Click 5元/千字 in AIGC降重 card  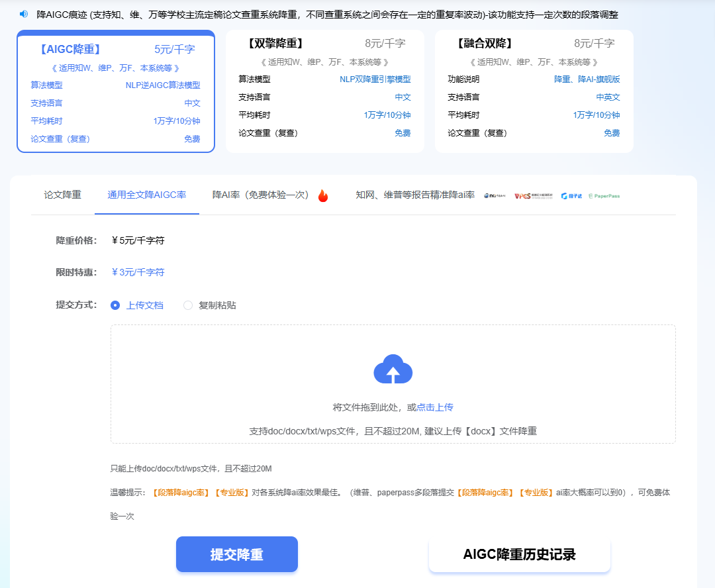175,49
